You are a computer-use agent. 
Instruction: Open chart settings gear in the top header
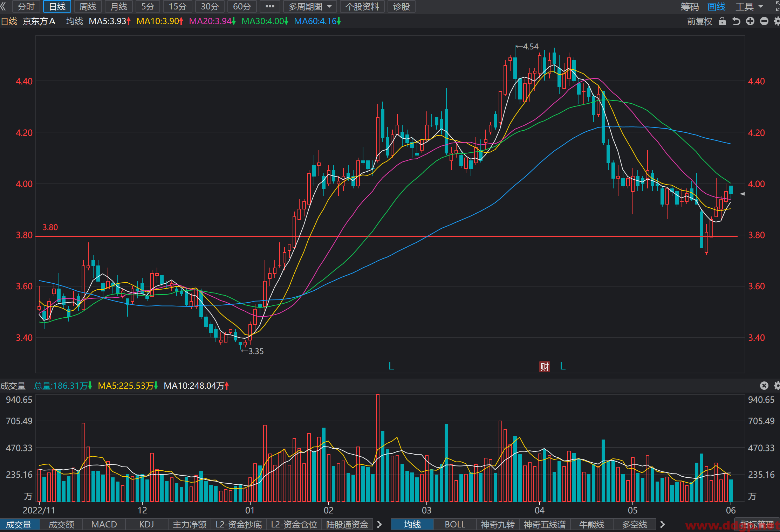coord(777,21)
